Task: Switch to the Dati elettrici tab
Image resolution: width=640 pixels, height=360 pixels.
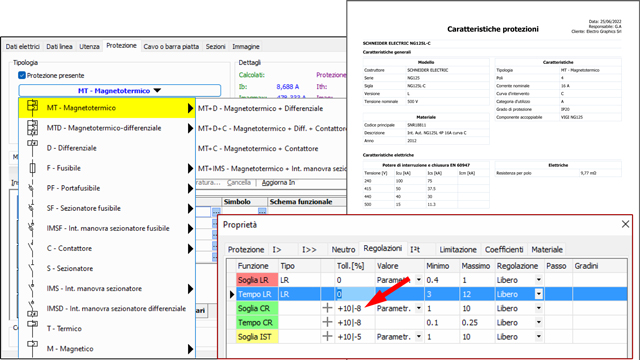Action: click(23, 47)
